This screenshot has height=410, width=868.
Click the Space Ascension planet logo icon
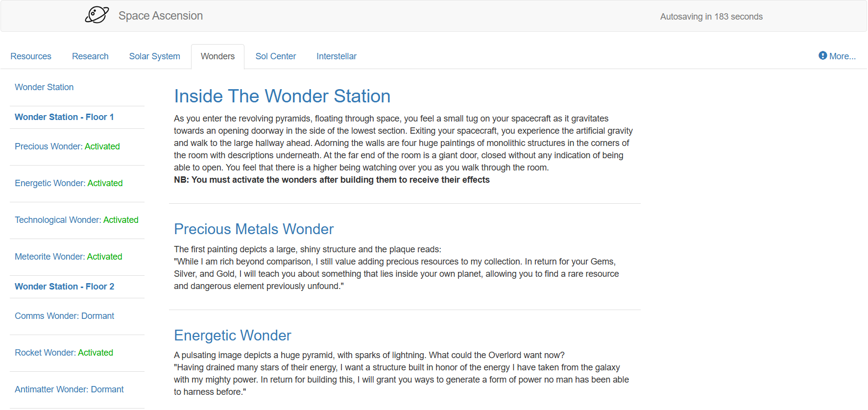click(x=96, y=15)
